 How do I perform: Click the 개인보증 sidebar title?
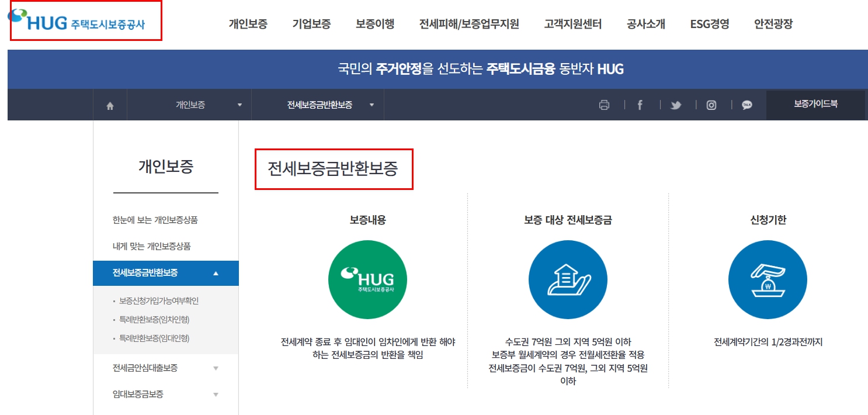coord(166,167)
